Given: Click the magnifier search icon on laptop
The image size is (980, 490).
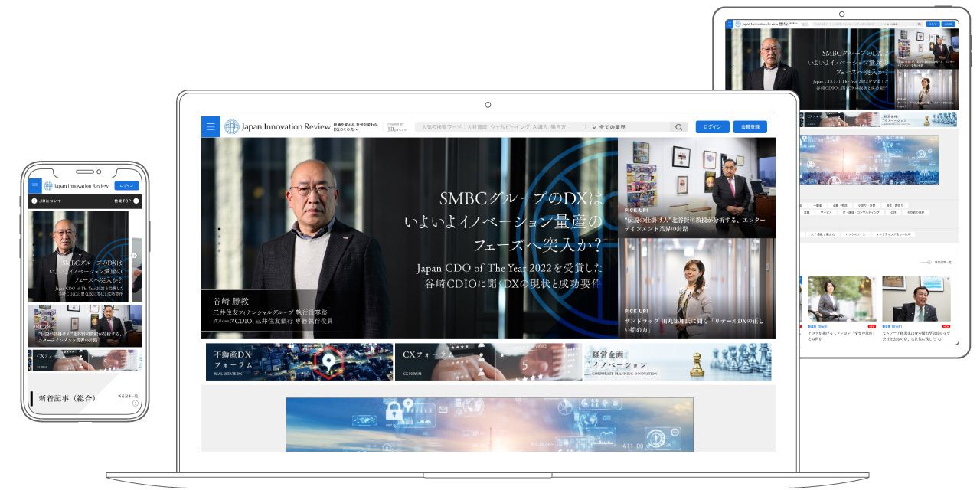Looking at the screenshot, I should coord(679,127).
